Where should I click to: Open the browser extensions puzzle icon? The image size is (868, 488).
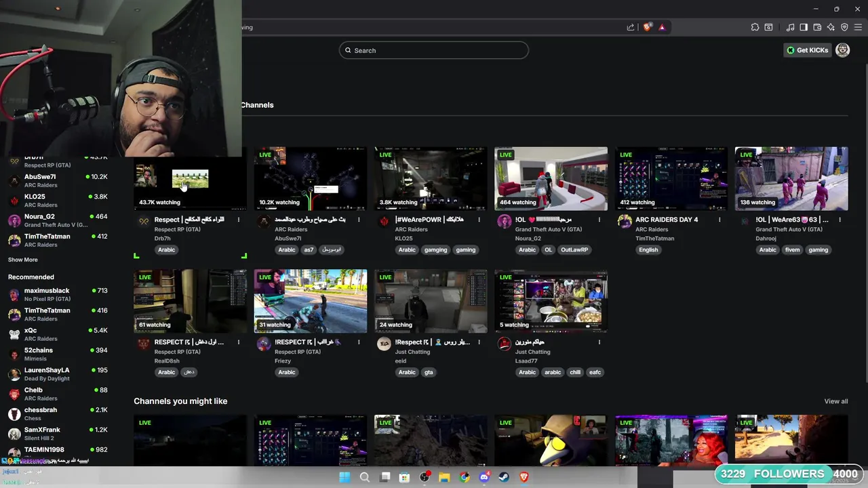(x=755, y=27)
